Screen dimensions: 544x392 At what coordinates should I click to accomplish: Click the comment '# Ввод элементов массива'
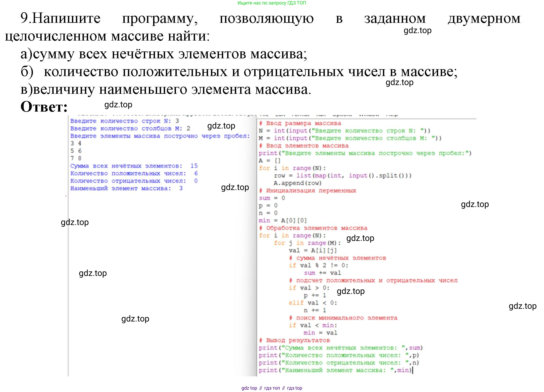pyautogui.click(x=304, y=146)
